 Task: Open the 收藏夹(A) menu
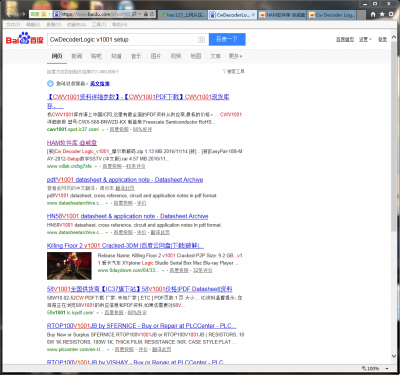pos(76,25)
